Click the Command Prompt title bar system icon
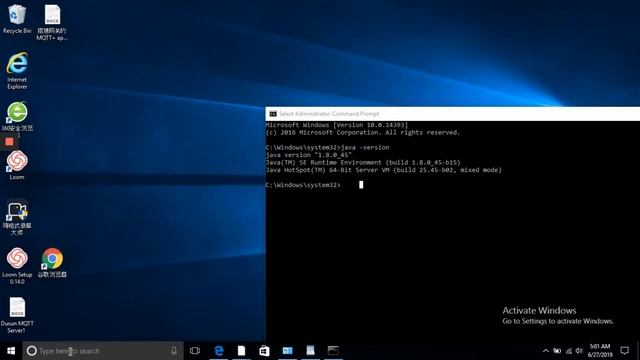 pos(273,114)
